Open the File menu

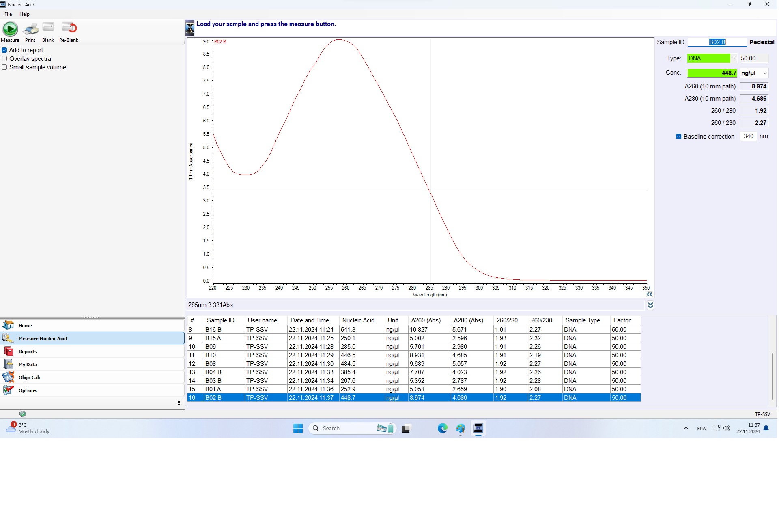[8, 14]
